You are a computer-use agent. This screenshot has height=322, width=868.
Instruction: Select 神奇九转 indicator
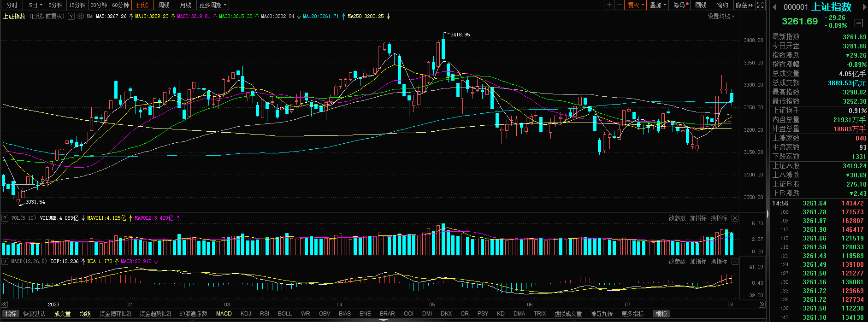coord(602,314)
